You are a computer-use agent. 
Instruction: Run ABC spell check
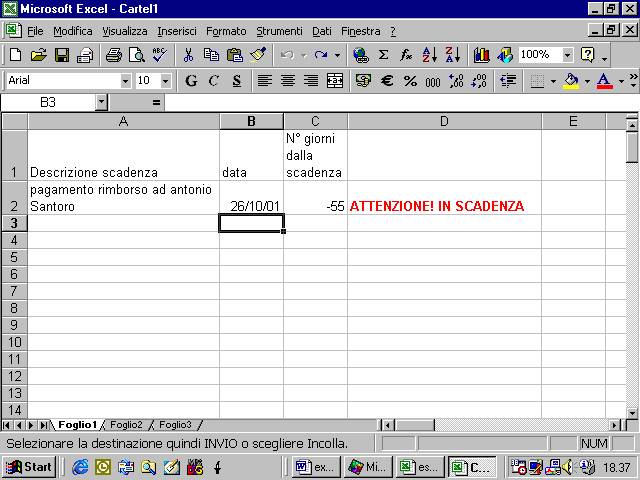(x=160, y=55)
